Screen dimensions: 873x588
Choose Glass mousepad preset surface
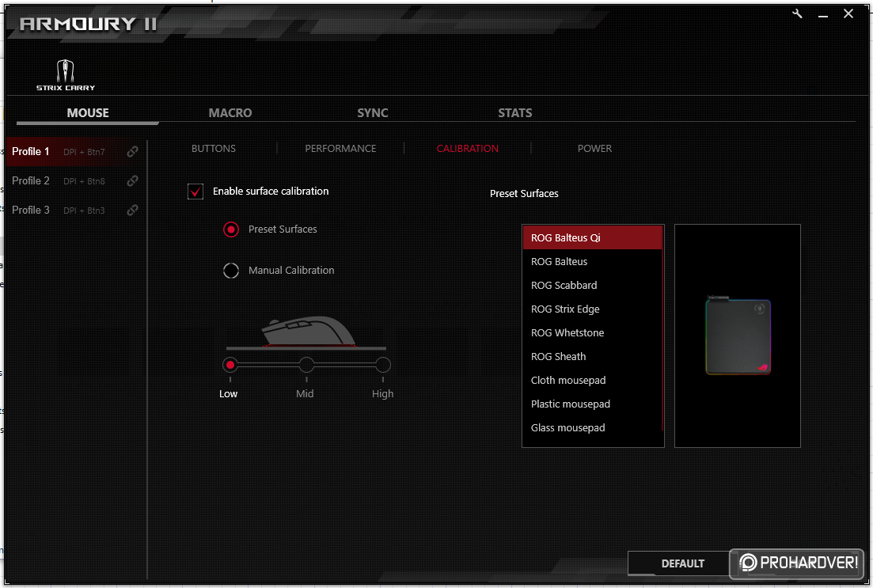pos(592,428)
